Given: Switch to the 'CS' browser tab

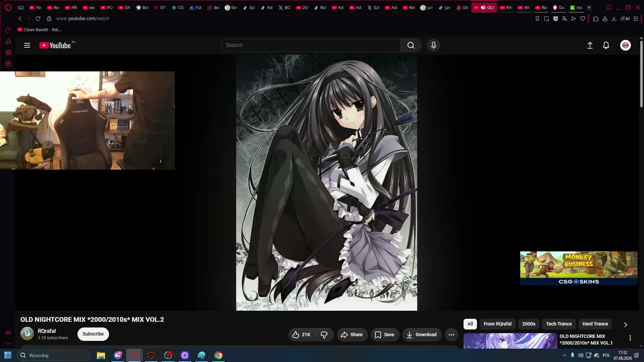Looking at the screenshot, I should tap(178, 8).
